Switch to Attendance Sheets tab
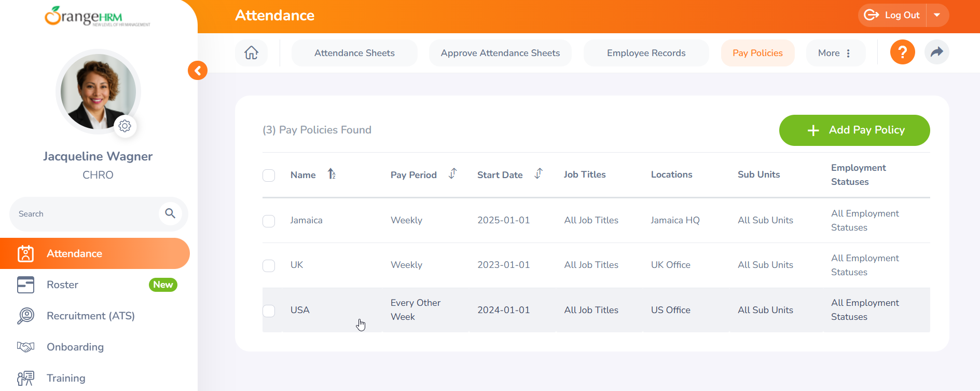Viewport: 980px width, 391px height. pyautogui.click(x=354, y=53)
